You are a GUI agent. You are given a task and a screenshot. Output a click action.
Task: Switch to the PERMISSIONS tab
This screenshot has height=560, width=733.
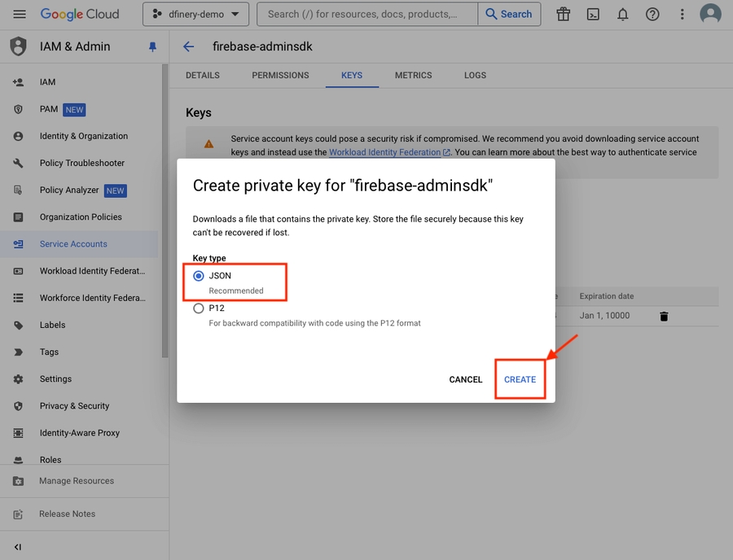click(280, 75)
